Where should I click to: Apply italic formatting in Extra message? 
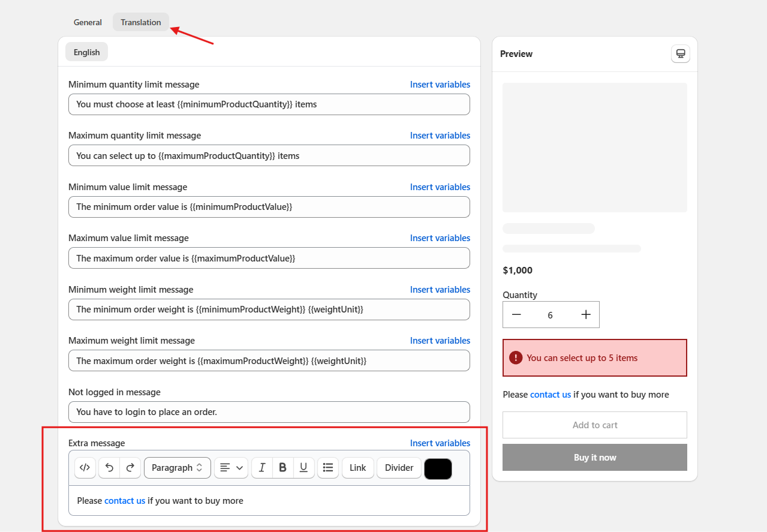[x=262, y=468]
